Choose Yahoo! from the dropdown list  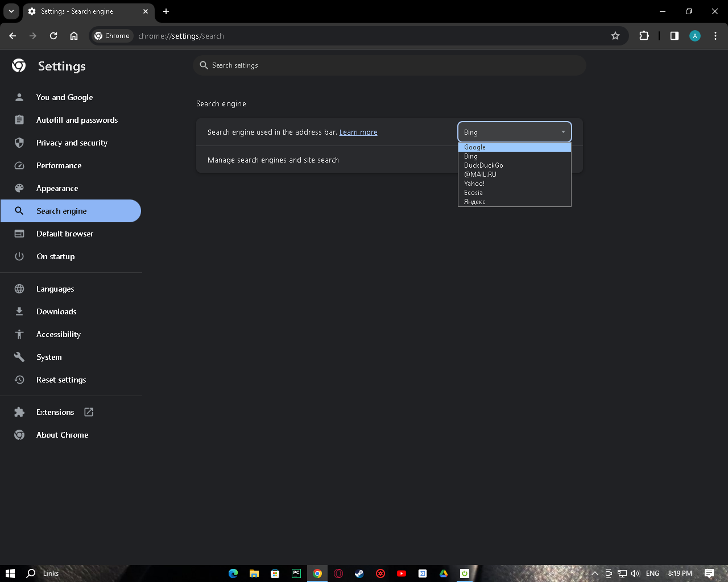tap(515, 184)
